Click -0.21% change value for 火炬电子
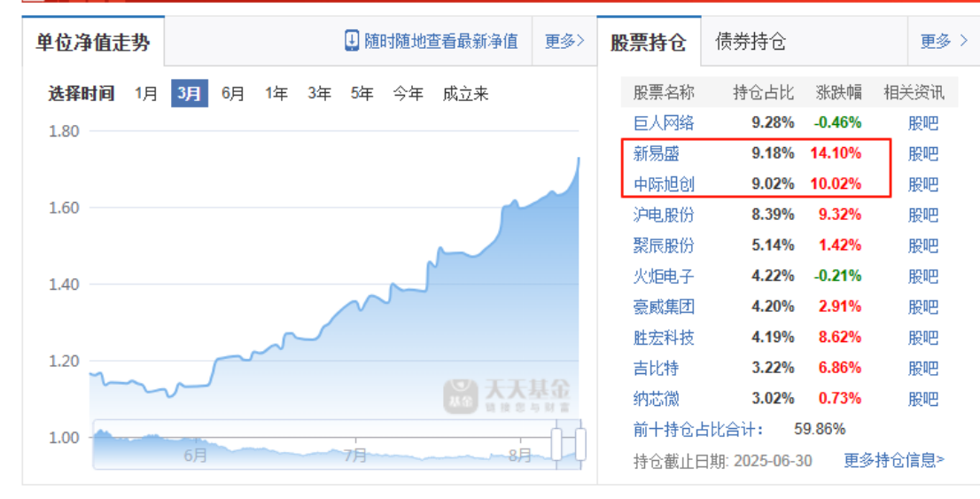The width and height of the screenshot is (980, 499). 837,276
